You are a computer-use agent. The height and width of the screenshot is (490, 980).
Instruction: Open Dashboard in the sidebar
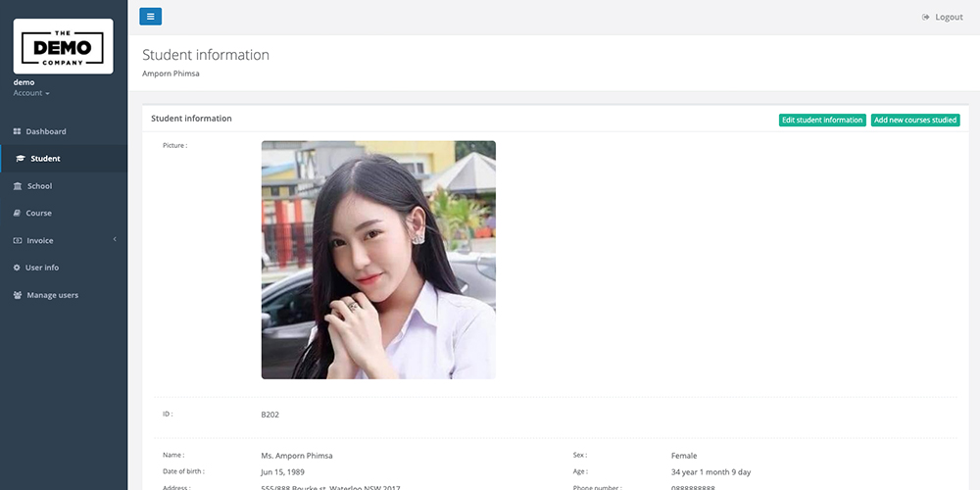click(64, 131)
